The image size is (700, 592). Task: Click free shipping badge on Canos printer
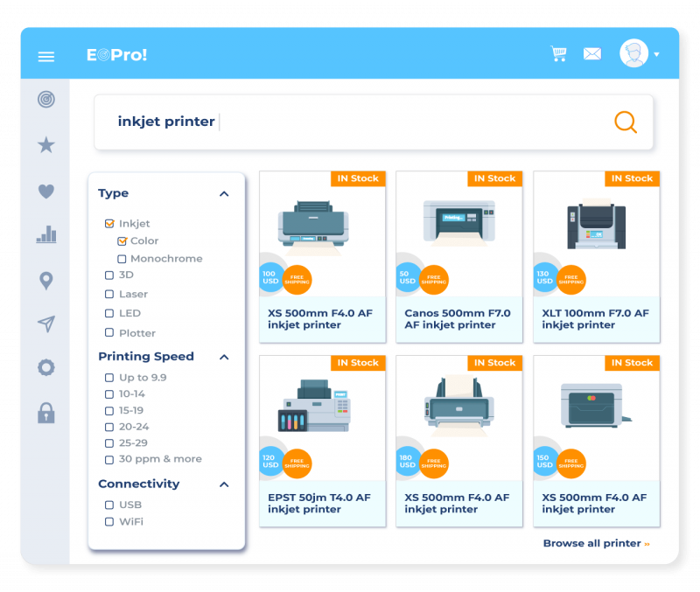pyautogui.click(x=434, y=280)
